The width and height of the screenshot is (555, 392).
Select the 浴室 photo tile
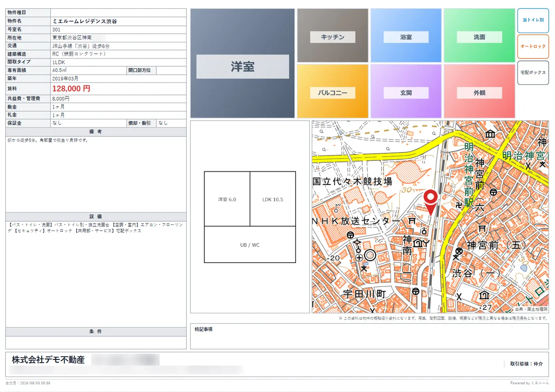[406, 36]
